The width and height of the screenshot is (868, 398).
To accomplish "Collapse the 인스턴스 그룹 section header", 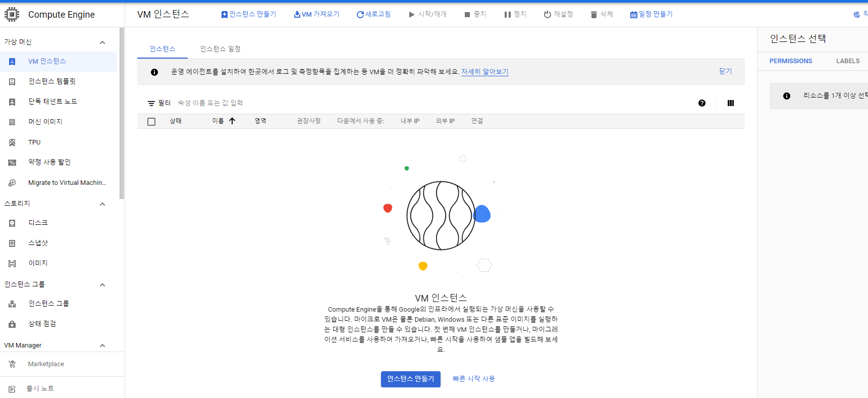I will pyautogui.click(x=102, y=285).
